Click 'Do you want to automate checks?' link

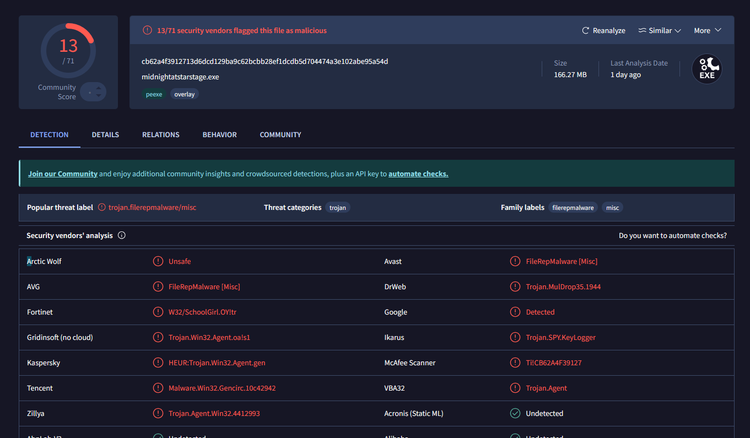(x=673, y=236)
